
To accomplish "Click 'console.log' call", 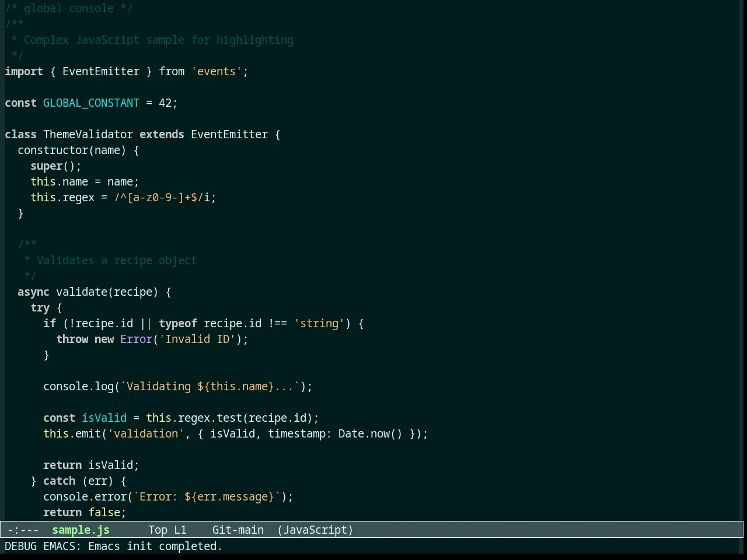I will (78, 386).
